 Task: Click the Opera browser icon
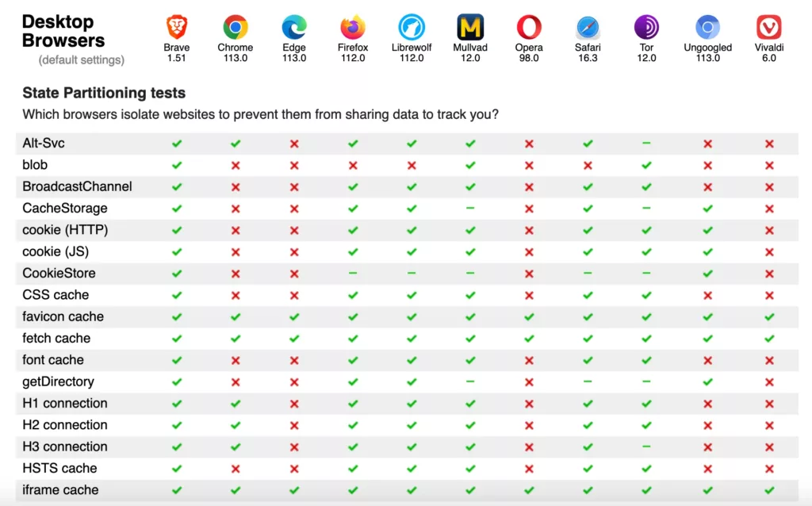coord(529,28)
